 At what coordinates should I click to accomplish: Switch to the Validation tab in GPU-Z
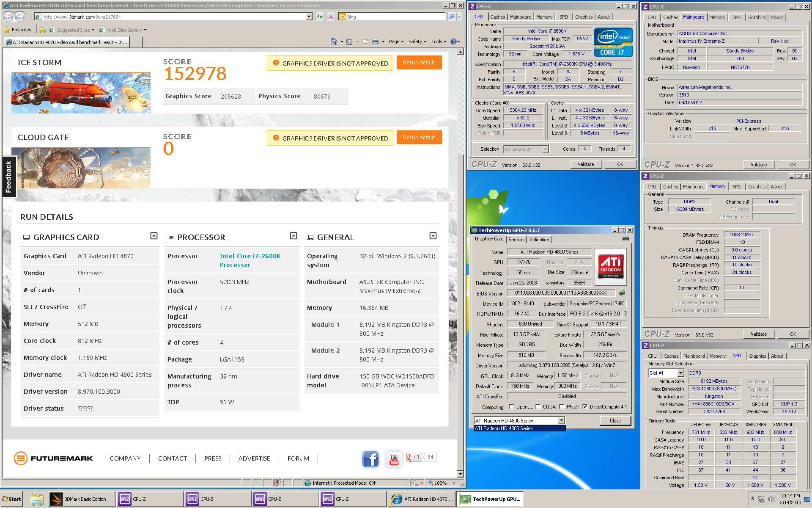coord(539,239)
